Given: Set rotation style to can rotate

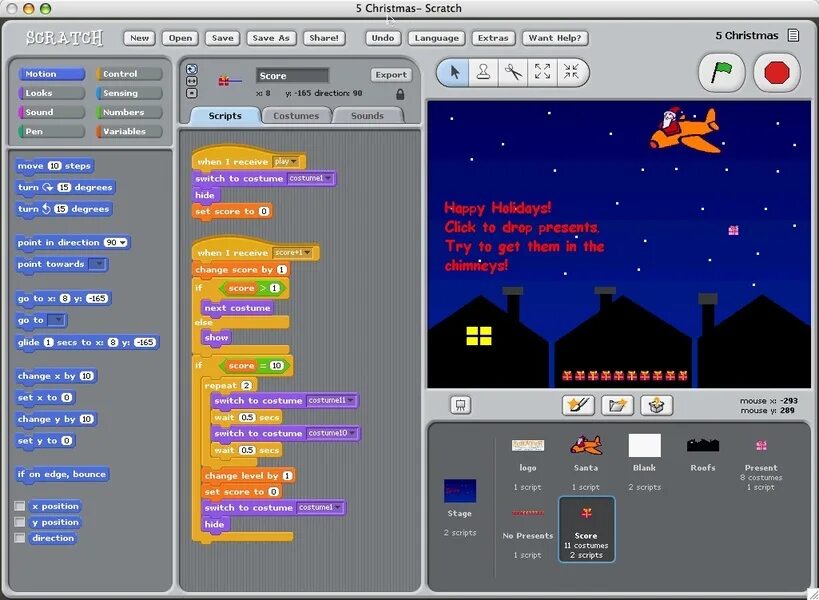Looking at the screenshot, I should pyautogui.click(x=192, y=69).
